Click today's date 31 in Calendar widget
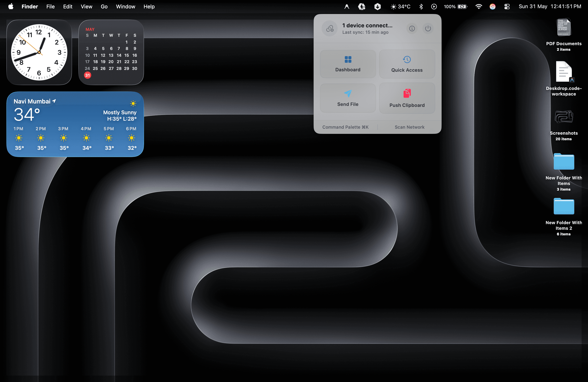 pos(87,75)
